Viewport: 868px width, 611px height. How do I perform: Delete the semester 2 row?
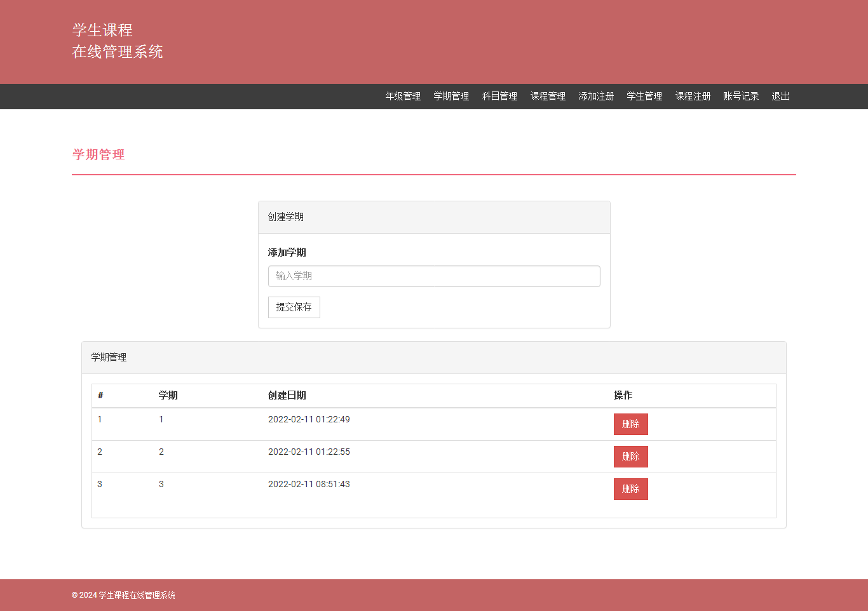click(630, 457)
